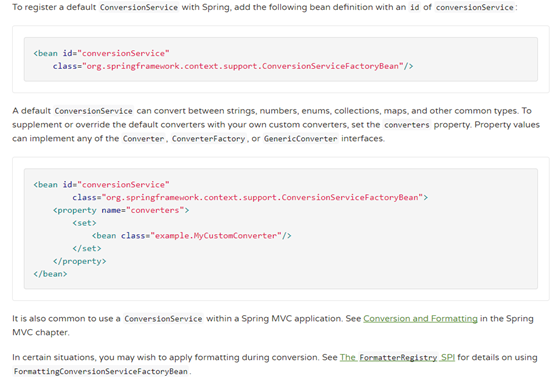The image size is (554, 384).
Task: Click 'FormattingConversionServiceFactoryBean' inline code
Action: 101,372
